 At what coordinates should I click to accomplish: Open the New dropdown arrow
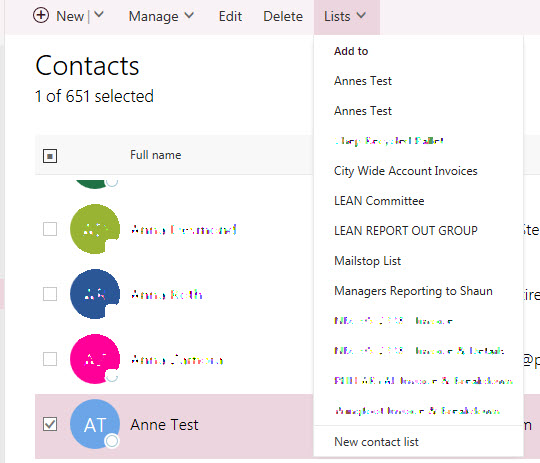(99, 15)
